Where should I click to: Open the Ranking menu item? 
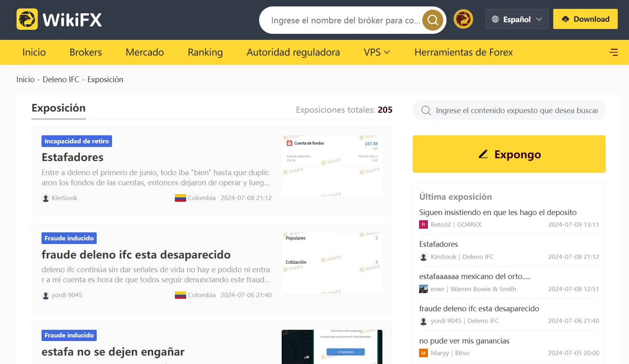pos(205,52)
